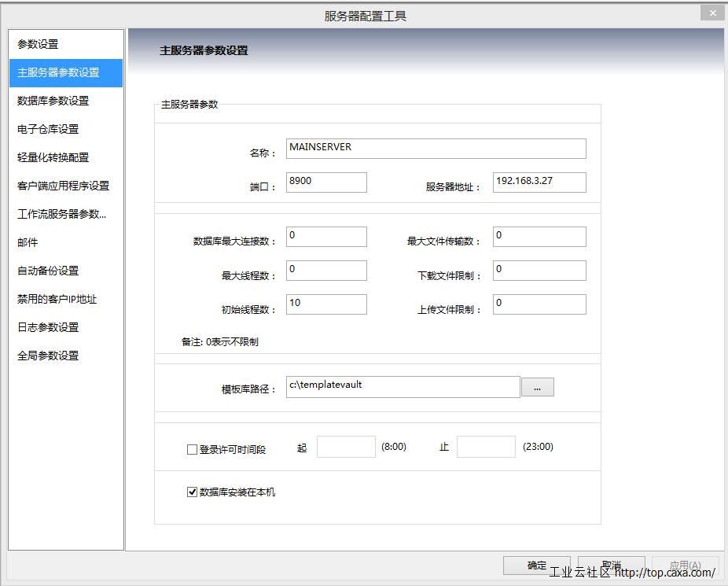Click the 模板库路径 text field

(x=403, y=387)
